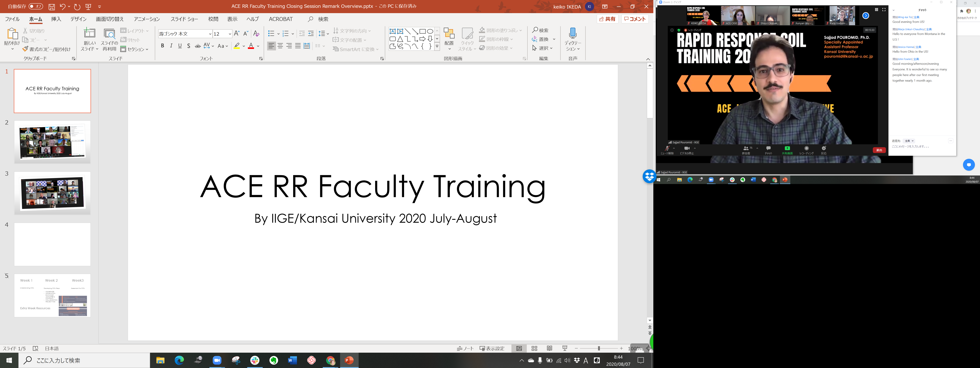Open the Reuse Slides (スライドの再利用) icon
The height and width of the screenshot is (368, 980).
(x=110, y=34)
